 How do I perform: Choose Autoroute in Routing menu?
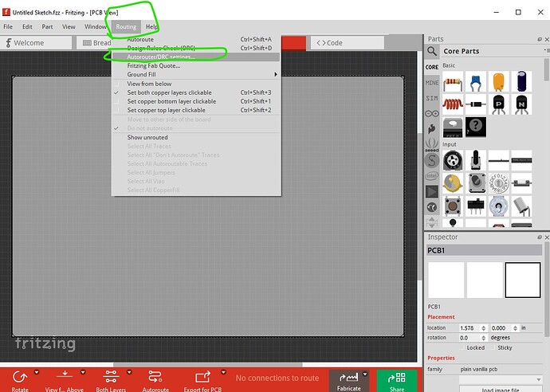click(x=196, y=39)
